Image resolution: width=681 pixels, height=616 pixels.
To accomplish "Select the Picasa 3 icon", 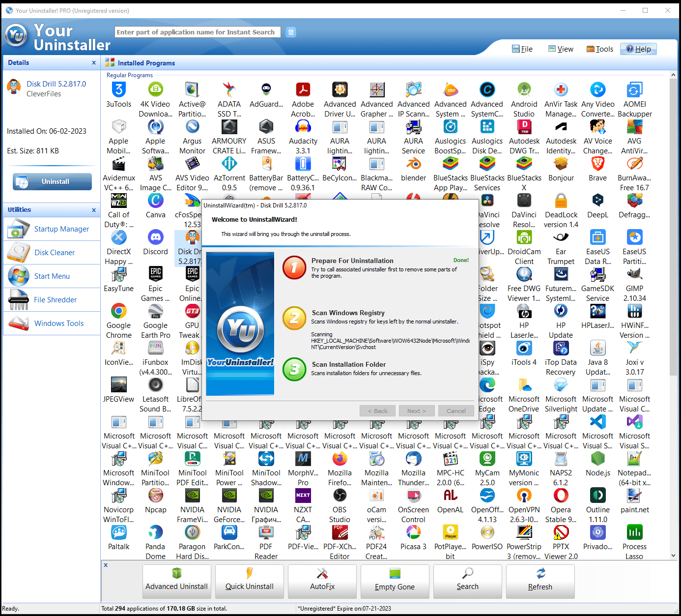I will [414, 532].
